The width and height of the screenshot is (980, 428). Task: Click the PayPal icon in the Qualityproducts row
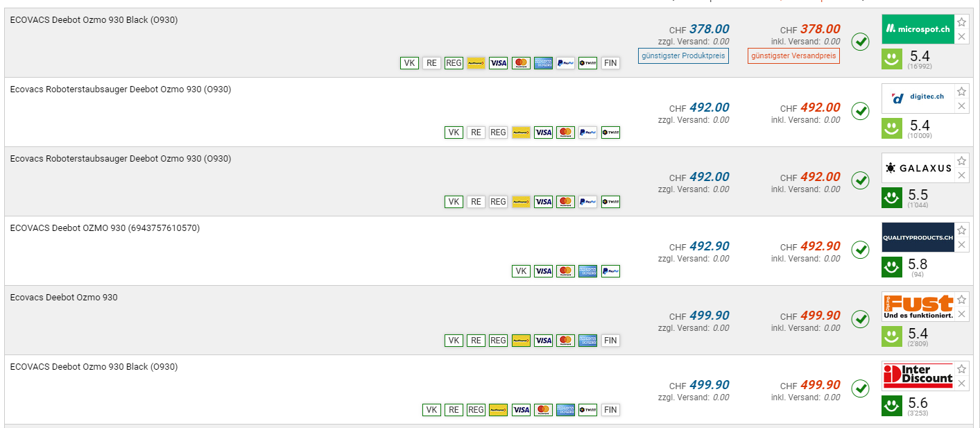point(610,271)
